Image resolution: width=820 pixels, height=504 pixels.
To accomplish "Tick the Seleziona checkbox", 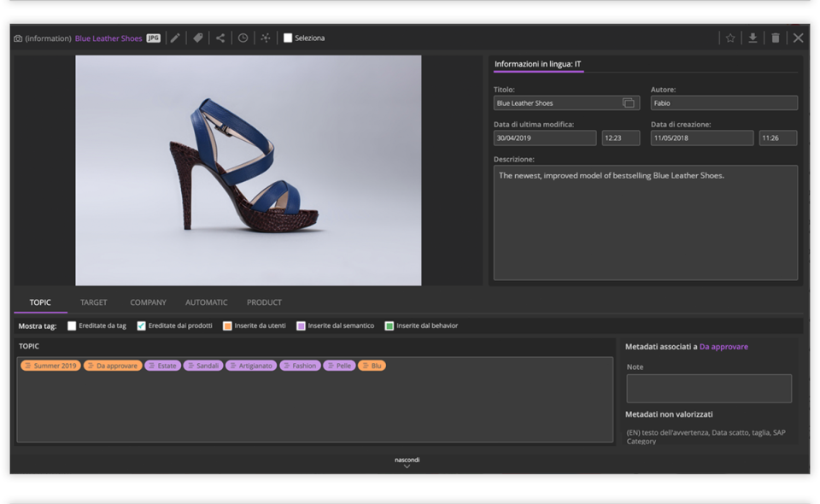I will pos(288,38).
